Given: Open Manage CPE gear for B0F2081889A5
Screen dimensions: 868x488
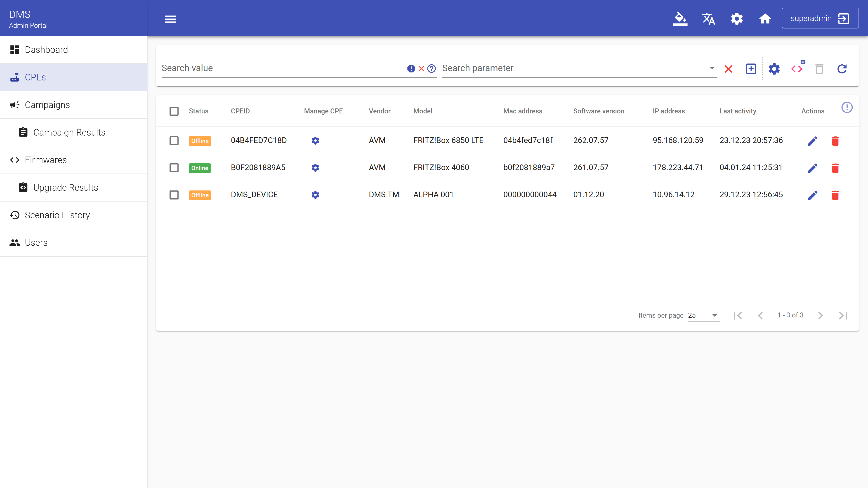Looking at the screenshot, I should [x=315, y=168].
